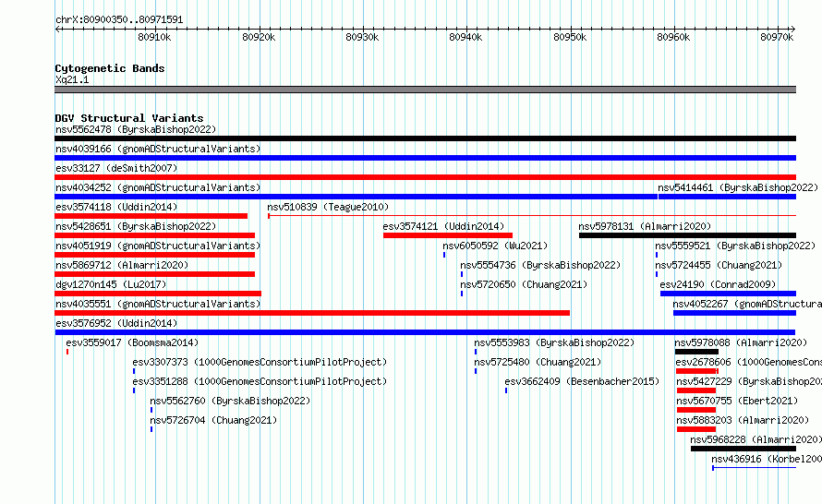The height and width of the screenshot is (504, 822).
Task: Select nsv5559521 (ByrskaBishop2022) label
Action: point(735,246)
